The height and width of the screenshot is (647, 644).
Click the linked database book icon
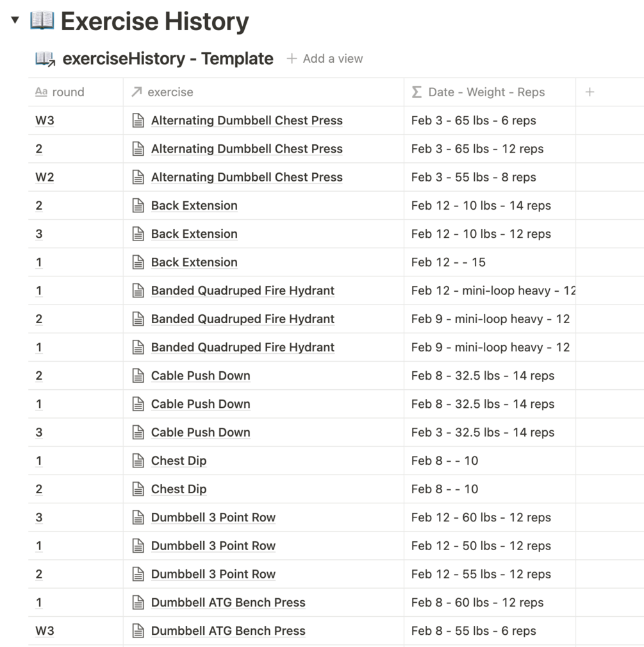(45, 59)
